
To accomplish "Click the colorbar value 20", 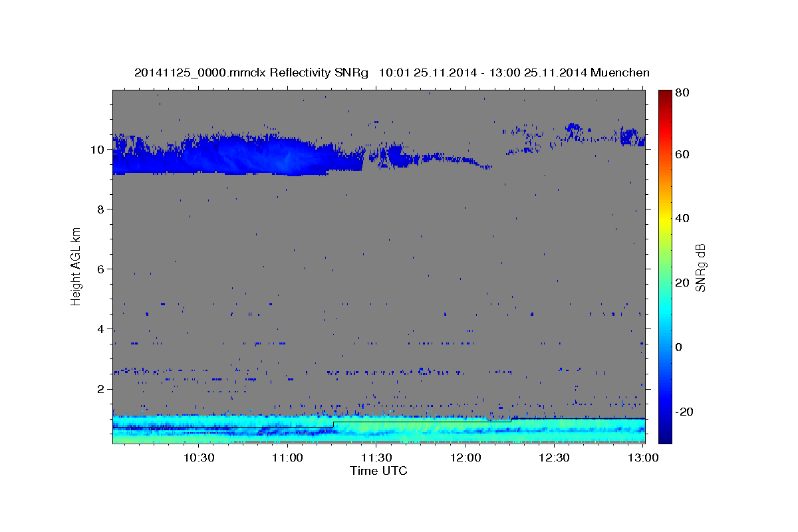I will [682, 283].
